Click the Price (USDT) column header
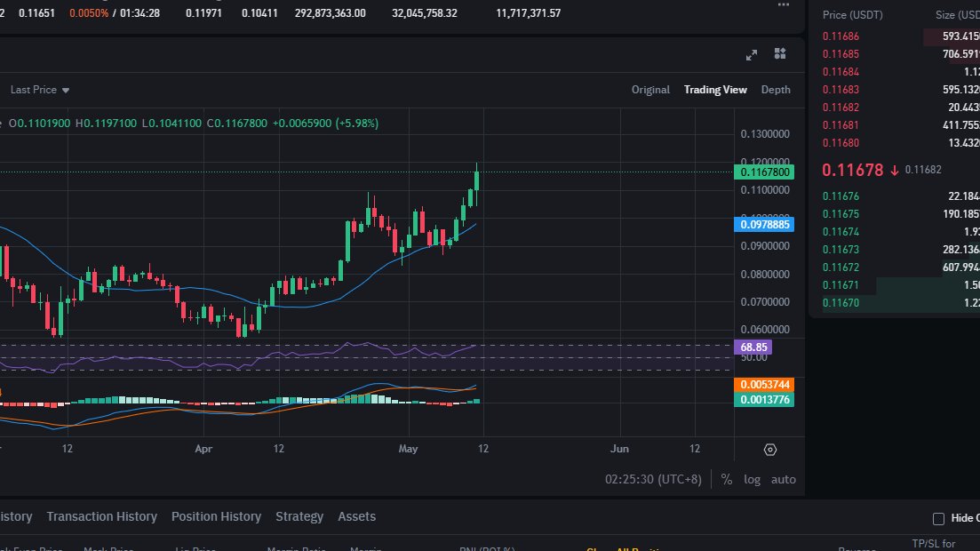 [x=852, y=15]
